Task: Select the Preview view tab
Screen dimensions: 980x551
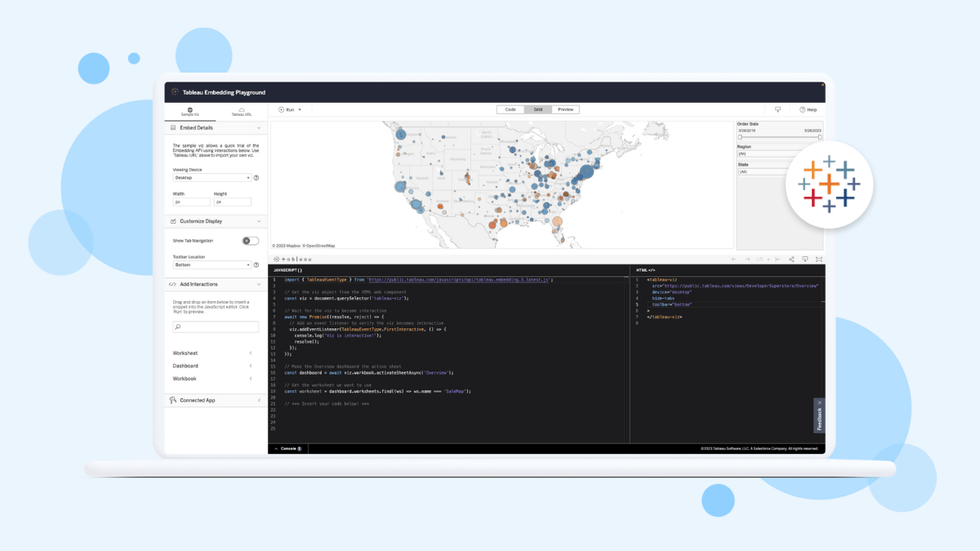Action: 565,109
